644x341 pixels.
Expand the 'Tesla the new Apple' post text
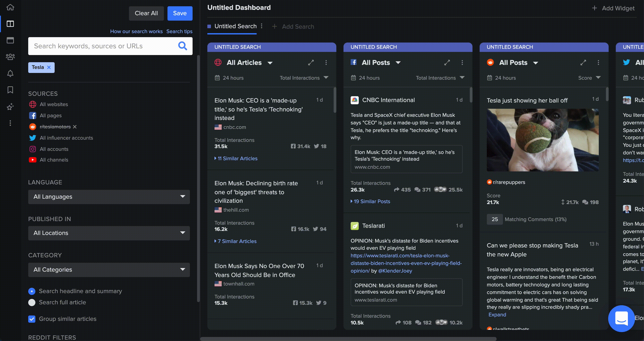tap(497, 315)
